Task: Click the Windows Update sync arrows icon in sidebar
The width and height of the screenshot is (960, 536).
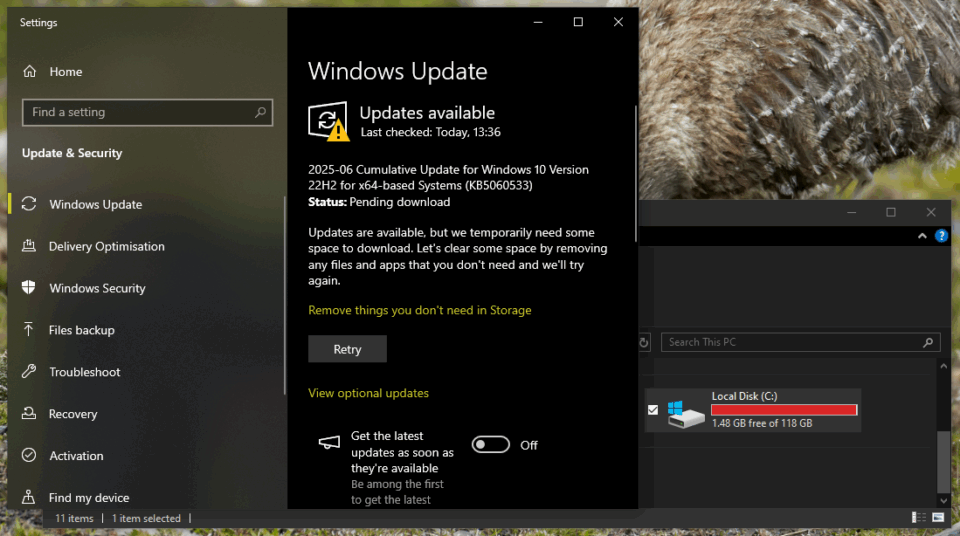Action: [x=29, y=204]
